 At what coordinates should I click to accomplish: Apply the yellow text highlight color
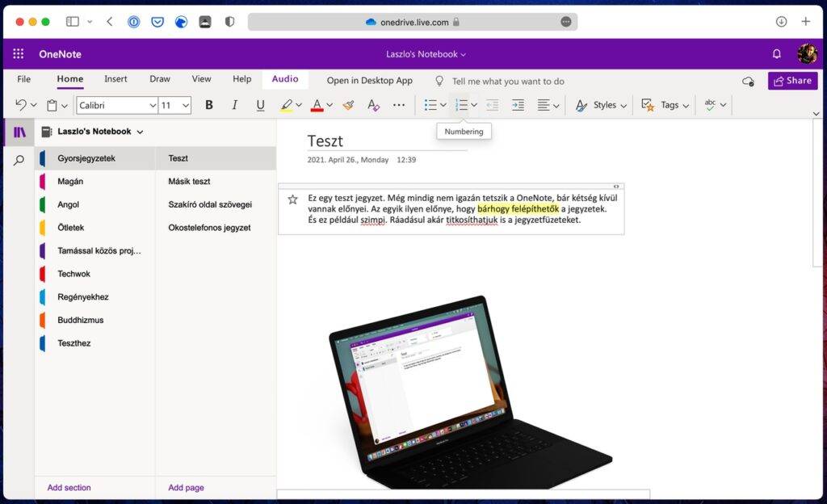coord(286,105)
